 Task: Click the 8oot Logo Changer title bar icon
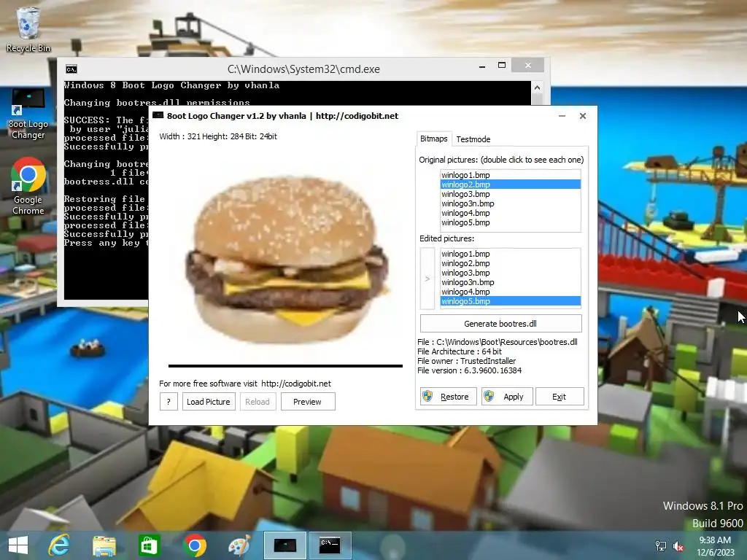(158, 116)
